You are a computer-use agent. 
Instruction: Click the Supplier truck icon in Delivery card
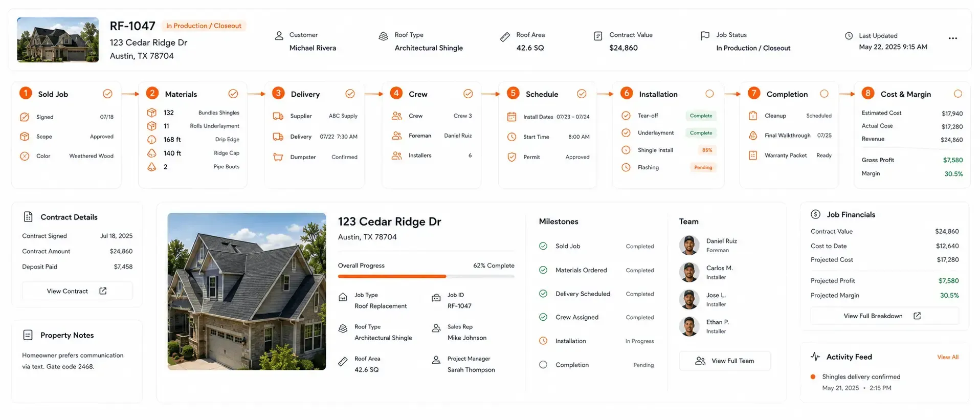(x=278, y=116)
